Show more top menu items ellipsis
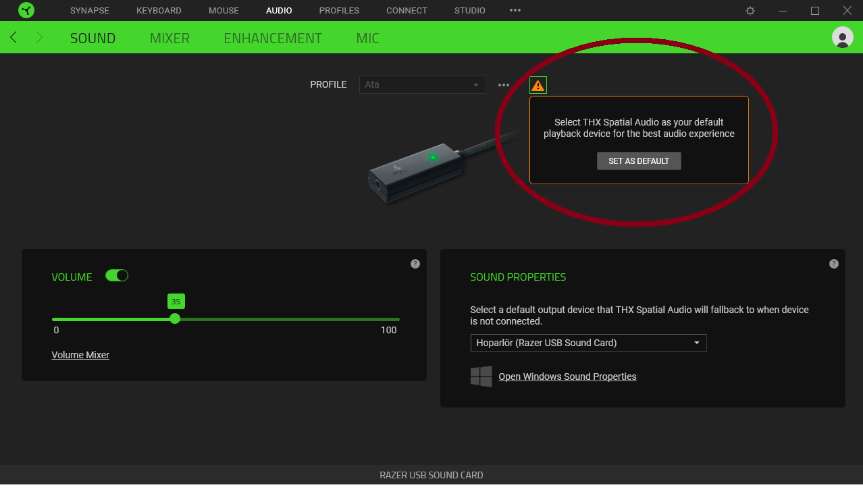Screen dimensions: 863x504 tap(515, 10)
